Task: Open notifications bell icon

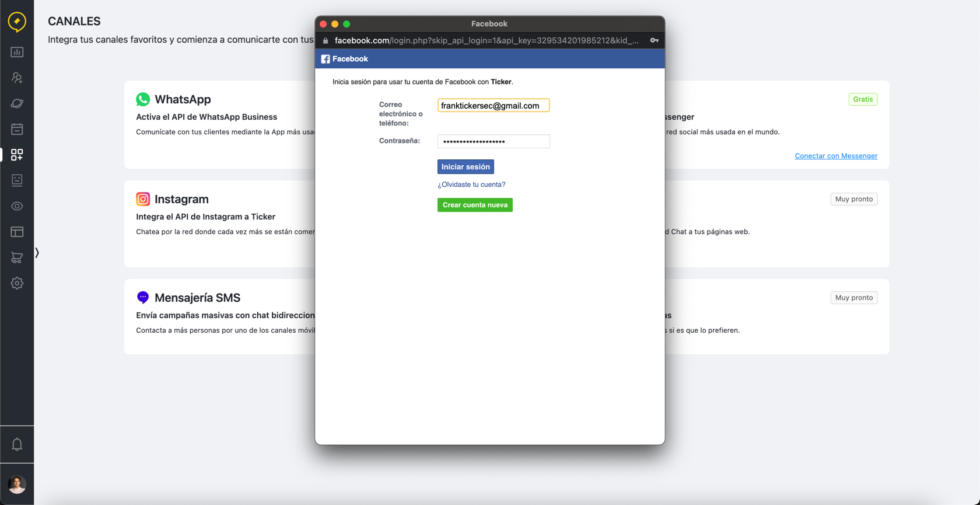Action: 17,444
